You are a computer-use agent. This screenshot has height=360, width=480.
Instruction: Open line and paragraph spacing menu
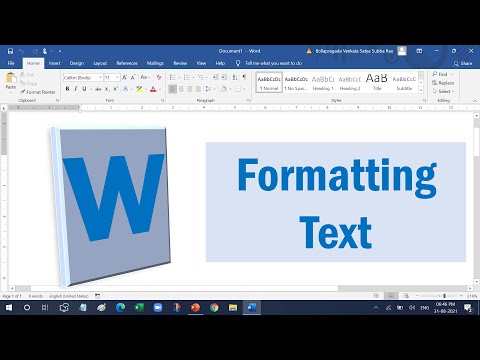209,89
